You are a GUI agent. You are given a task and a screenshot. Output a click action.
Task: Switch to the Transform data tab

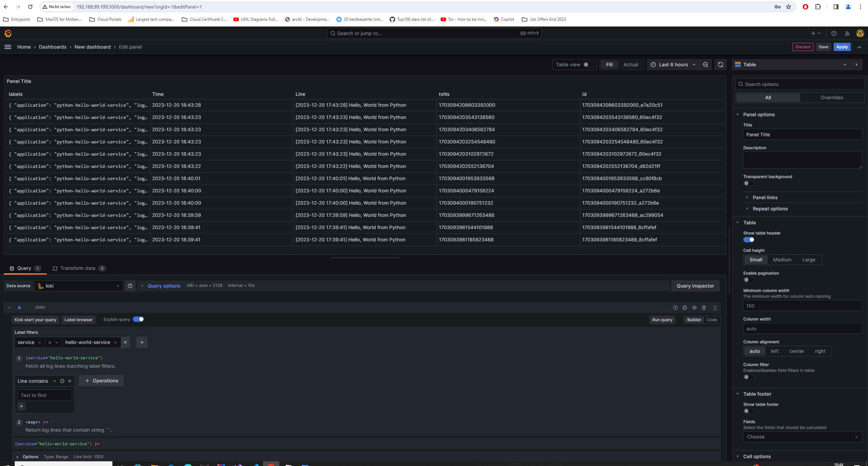pyautogui.click(x=78, y=268)
